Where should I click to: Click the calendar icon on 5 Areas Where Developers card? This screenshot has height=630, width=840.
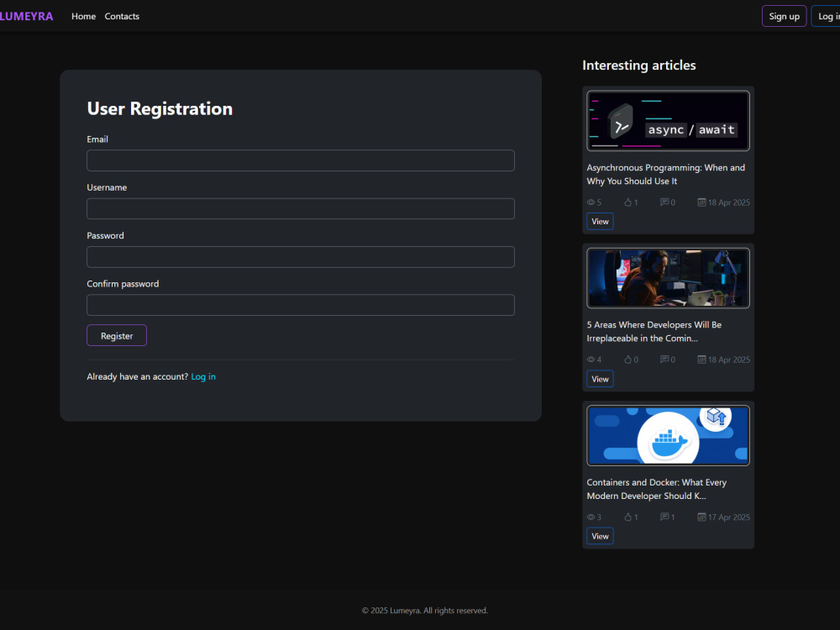701,360
